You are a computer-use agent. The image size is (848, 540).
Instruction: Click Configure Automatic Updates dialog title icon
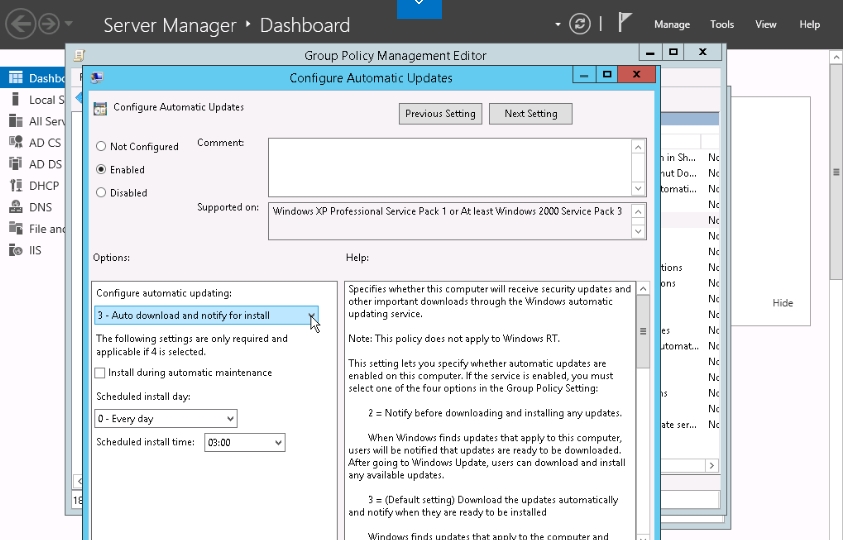click(97, 77)
